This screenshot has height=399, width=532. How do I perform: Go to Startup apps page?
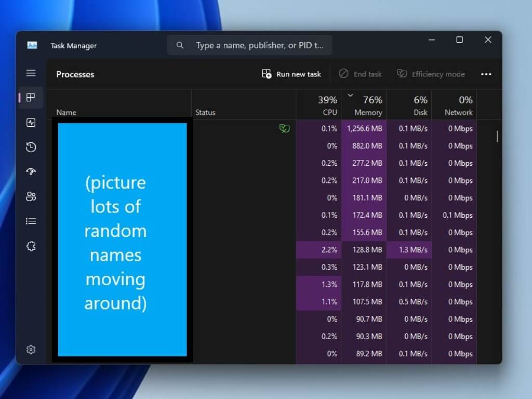(x=31, y=171)
